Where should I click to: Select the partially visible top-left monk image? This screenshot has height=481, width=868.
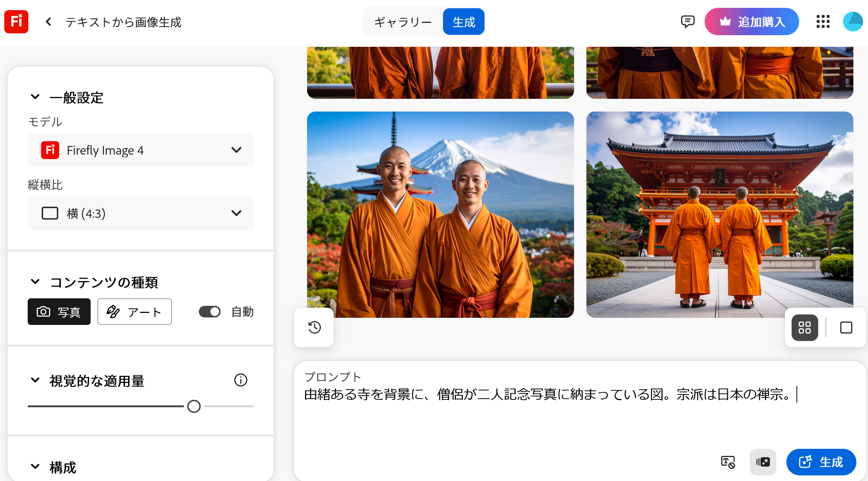[440, 73]
